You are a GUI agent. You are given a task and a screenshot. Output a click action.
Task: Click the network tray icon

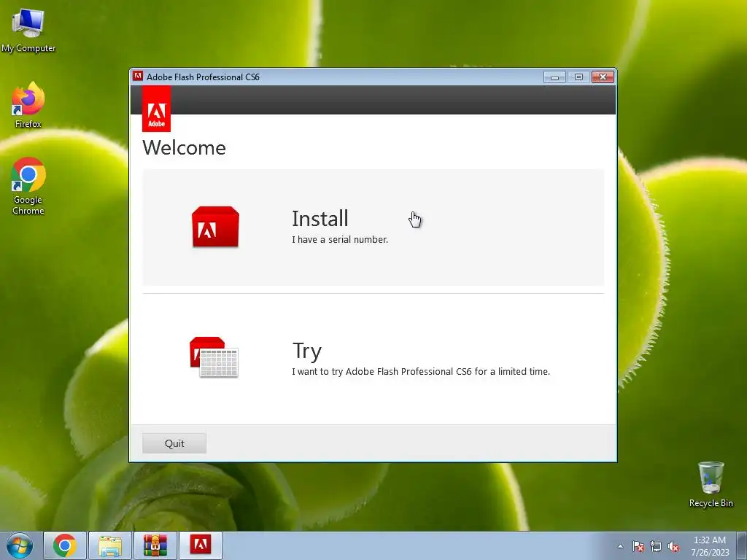656,546
